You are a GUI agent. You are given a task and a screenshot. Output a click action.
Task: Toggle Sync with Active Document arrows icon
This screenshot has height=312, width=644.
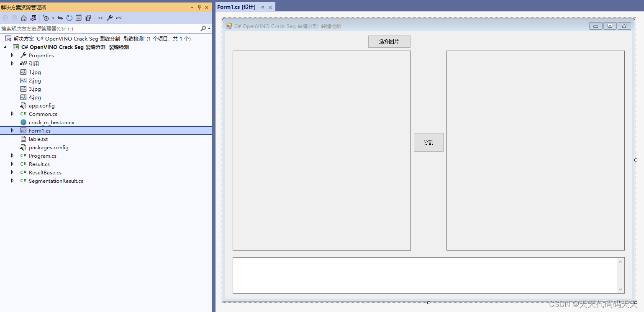60,18
